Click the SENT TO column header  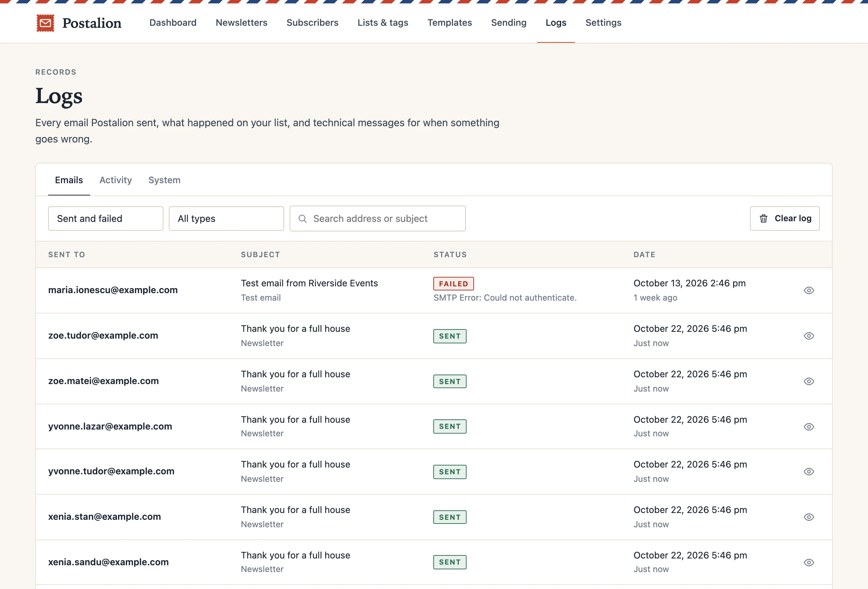66,254
